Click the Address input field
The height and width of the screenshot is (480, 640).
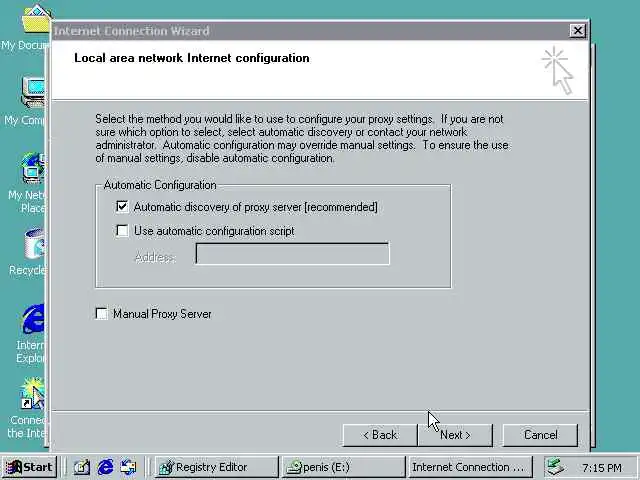click(292, 254)
